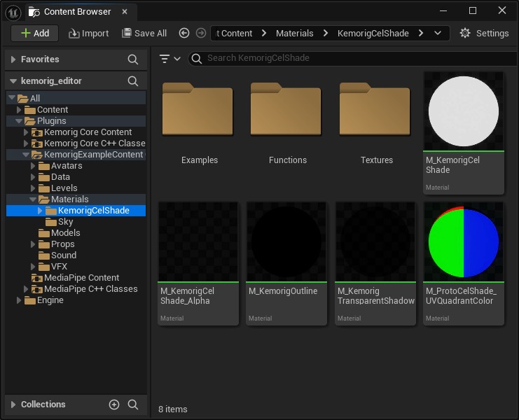Screen dimensions: 519x420
Task: Click the Collections search icon
Action: tap(133, 405)
